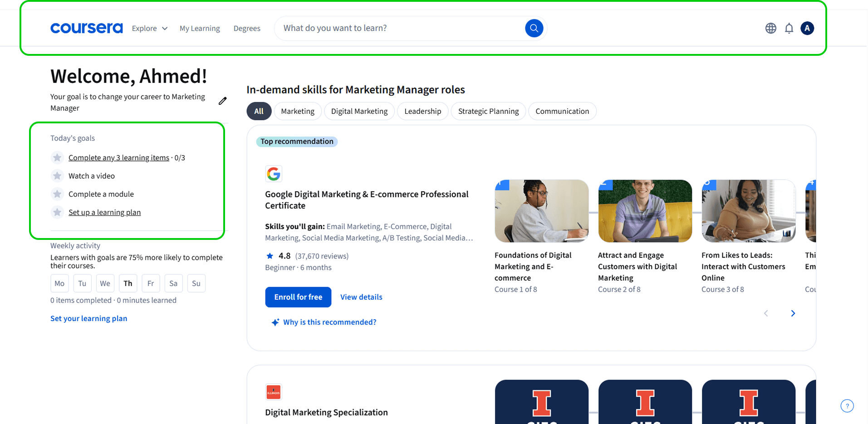Select the Leadership skill filter

click(x=423, y=111)
